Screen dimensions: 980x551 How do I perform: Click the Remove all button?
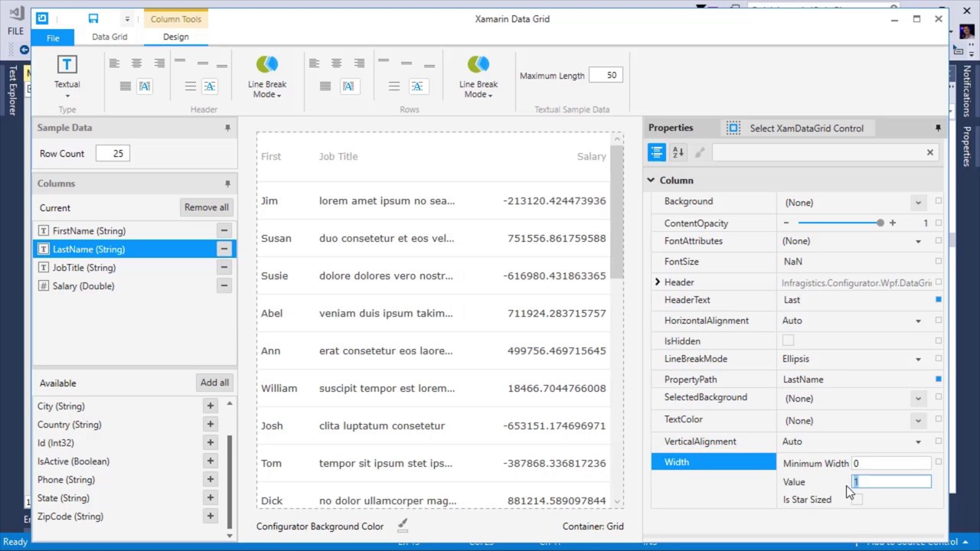(x=206, y=207)
